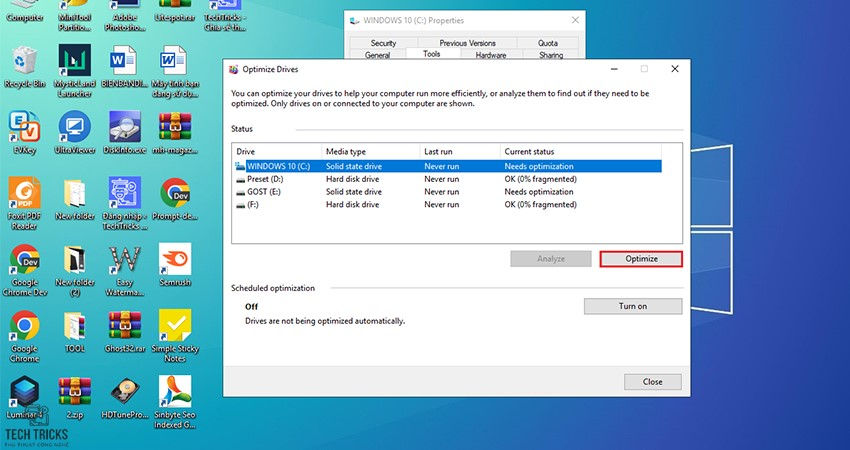Select the BIENBANDI Word document icon
Screen dimensions: 850x450
tap(124, 67)
